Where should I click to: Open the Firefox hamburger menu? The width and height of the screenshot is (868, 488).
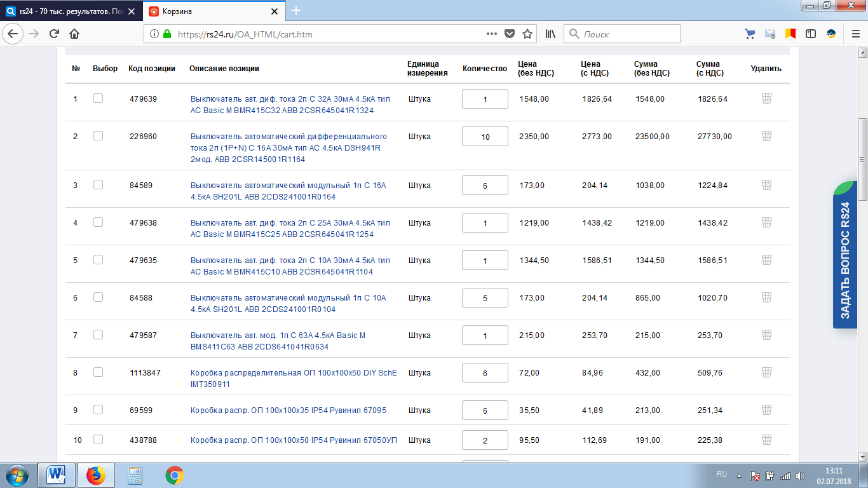(855, 34)
